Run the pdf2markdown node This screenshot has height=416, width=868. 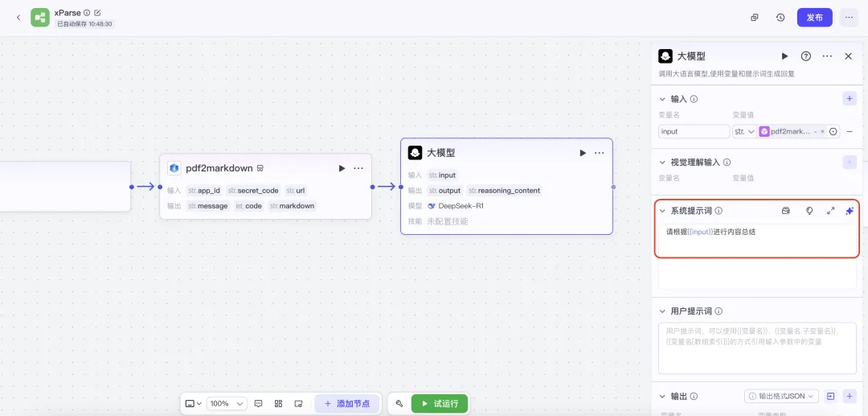(x=342, y=168)
